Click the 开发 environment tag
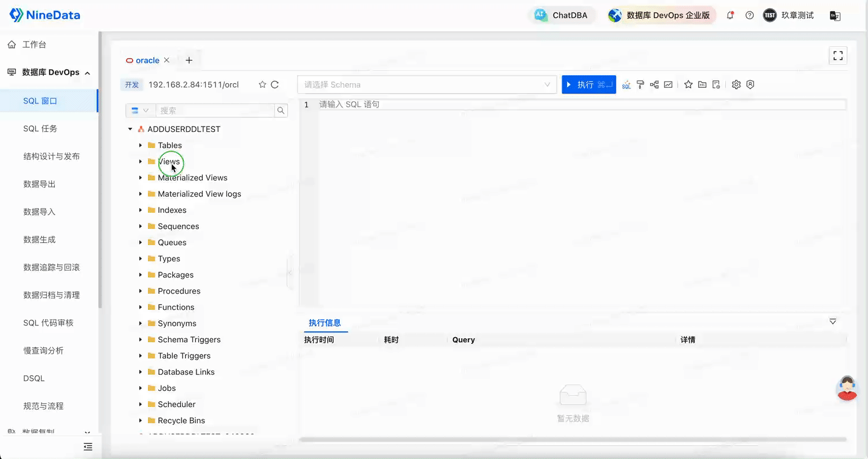The height and width of the screenshot is (459, 868). point(132,85)
